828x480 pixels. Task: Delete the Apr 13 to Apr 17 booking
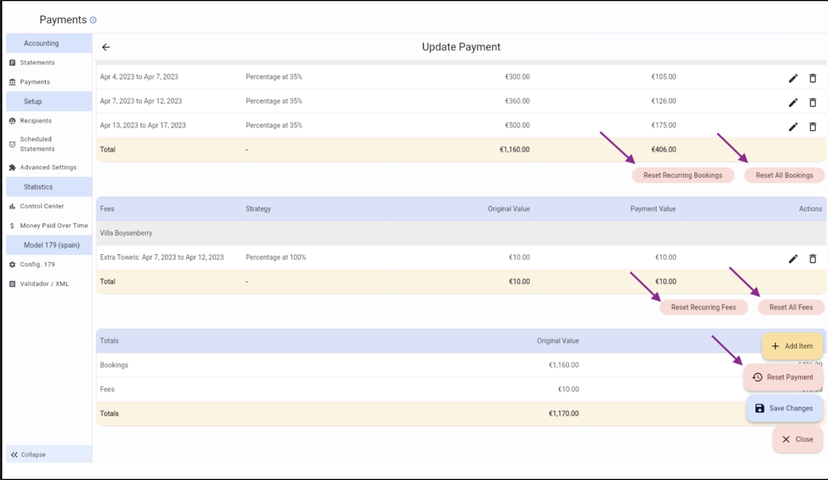click(812, 127)
